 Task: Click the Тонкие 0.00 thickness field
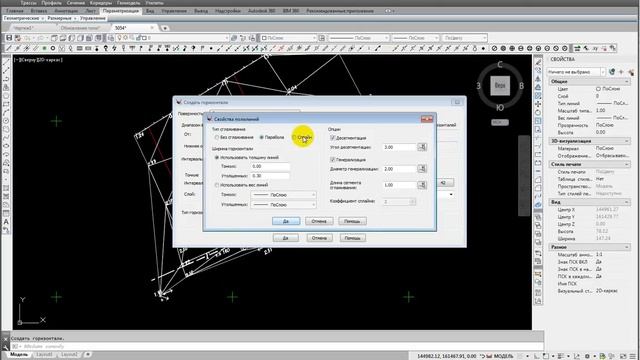[270, 166]
